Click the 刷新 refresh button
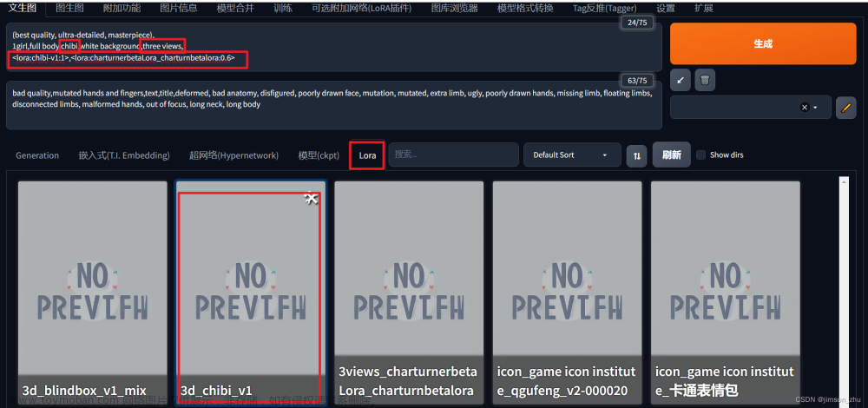This screenshot has height=408, width=868. pos(672,155)
